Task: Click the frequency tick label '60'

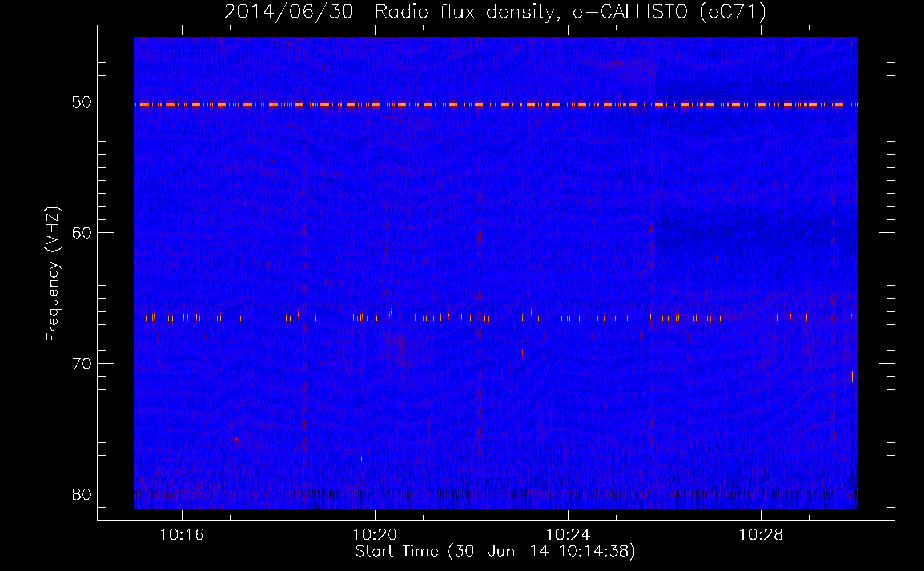Action: tap(82, 233)
